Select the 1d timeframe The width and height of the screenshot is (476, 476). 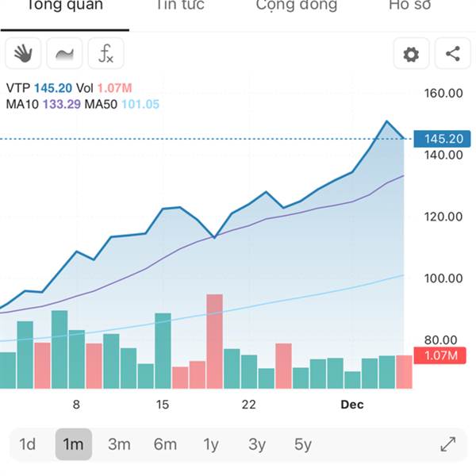[x=27, y=444]
